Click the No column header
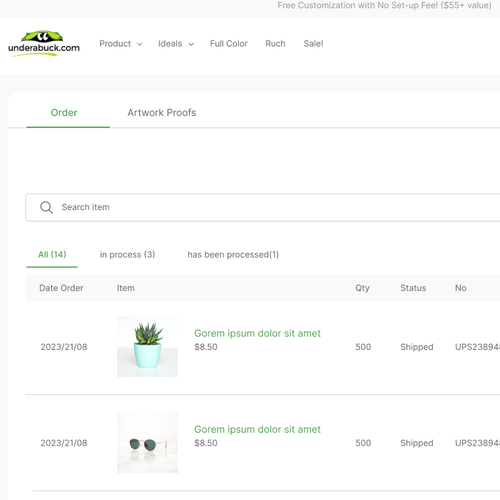This screenshot has height=500, width=500. point(461,288)
